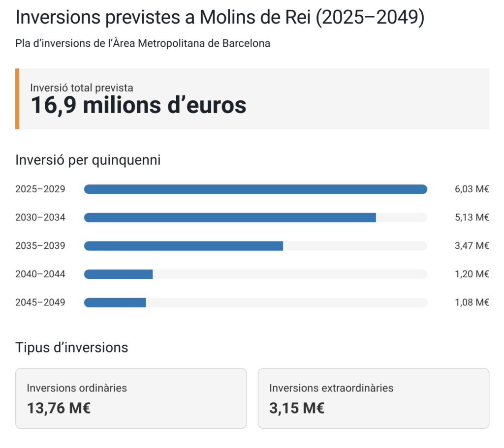
Task: Click the blue bar for 2030–2034
Action: point(230,217)
